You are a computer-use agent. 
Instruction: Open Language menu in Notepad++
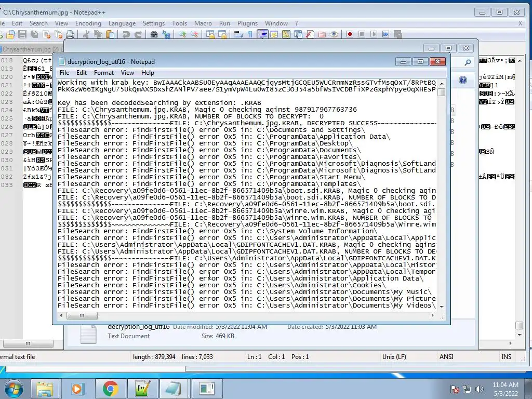(x=122, y=23)
